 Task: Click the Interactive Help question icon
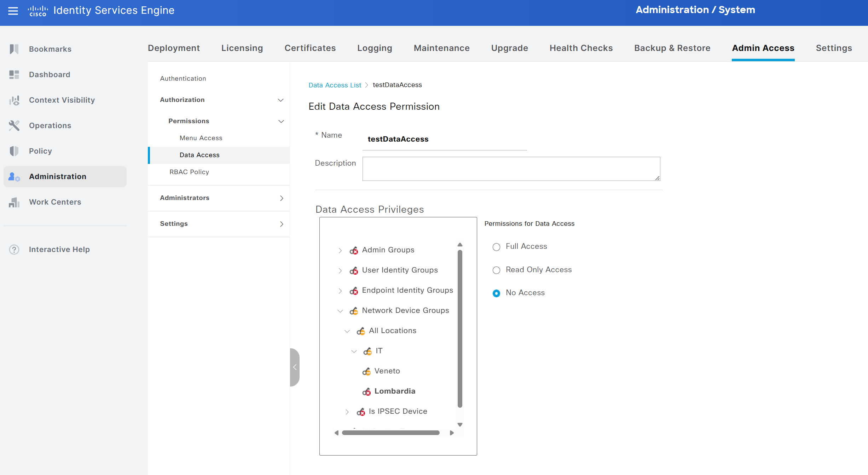[14, 250]
